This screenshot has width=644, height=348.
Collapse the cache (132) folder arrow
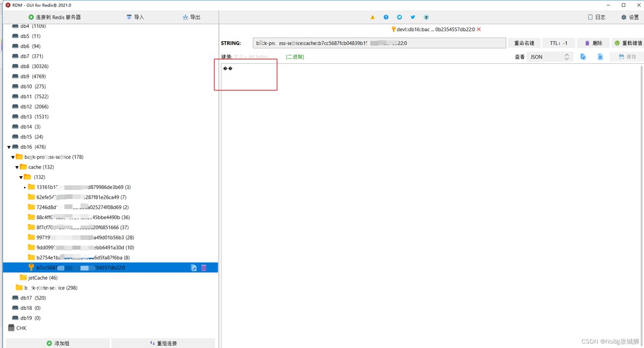click(17, 168)
